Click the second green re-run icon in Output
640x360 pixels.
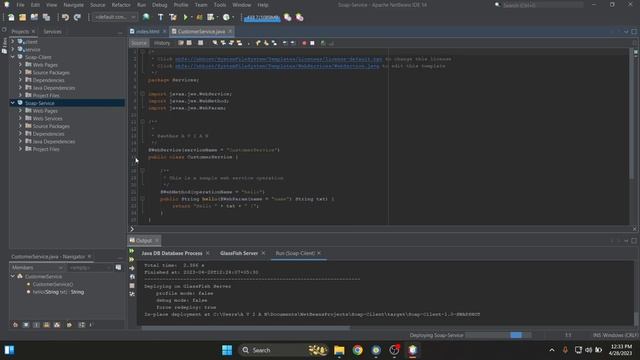click(x=132, y=260)
